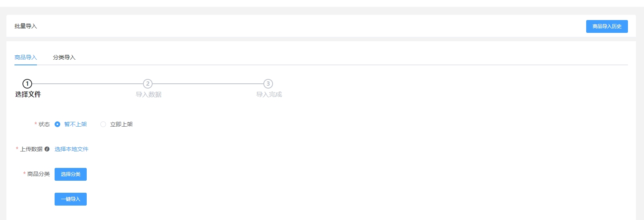644x220 pixels.
Task: Click the 选择分类 button
Action: pyautogui.click(x=71, y=174)
